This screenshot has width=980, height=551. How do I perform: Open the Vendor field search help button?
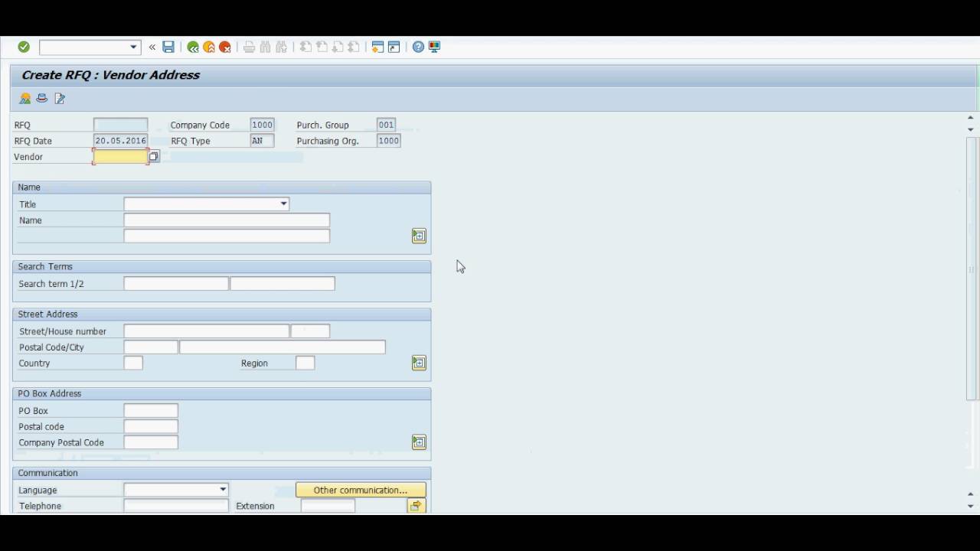pyautogui.click(x=154, y=157)
